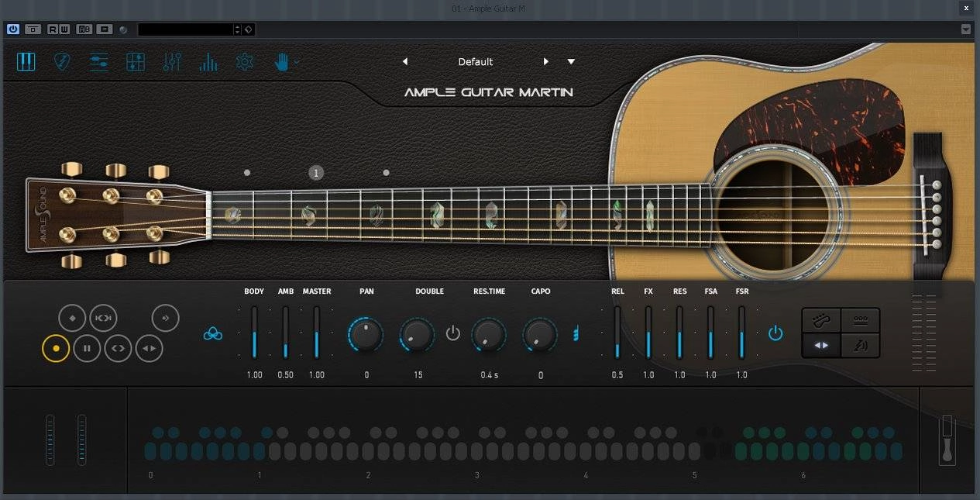Toggle the blue FX power switch
This screenshot has height=500, width=980.
[x=775, y=333]
